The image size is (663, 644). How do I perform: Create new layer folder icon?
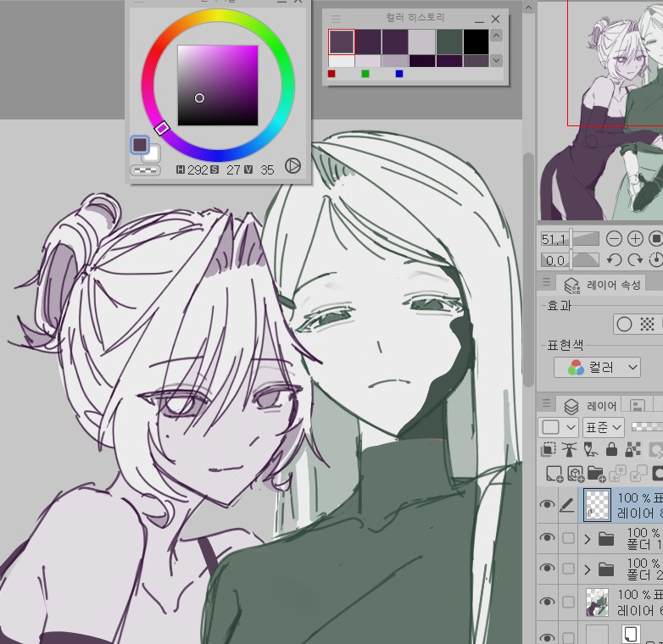point(597,474)
